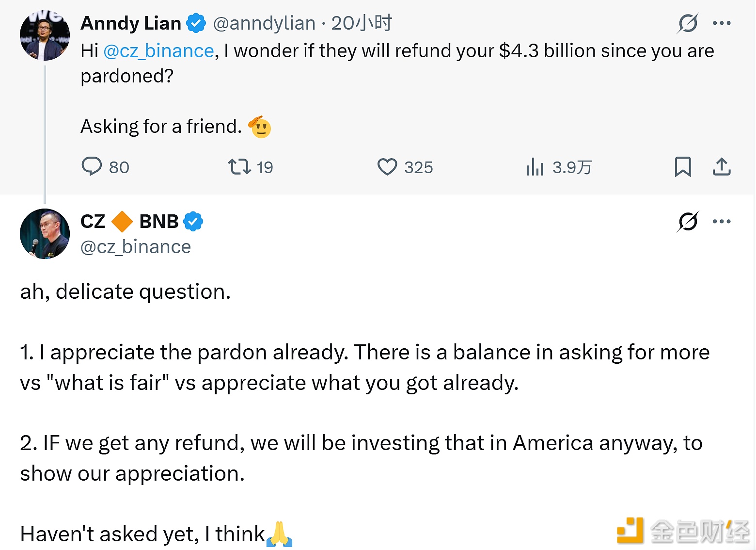Open the Anndy Lian display name

coord(131,23)
